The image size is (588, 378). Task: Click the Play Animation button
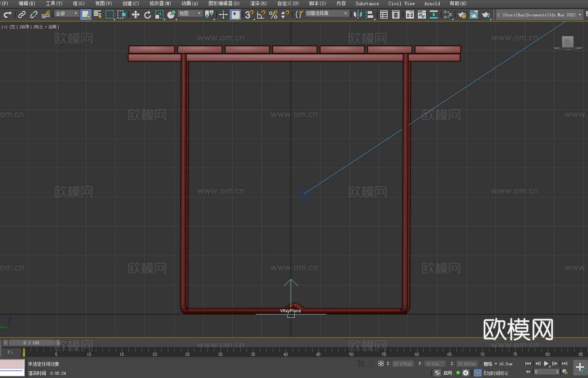pos(546,364)
